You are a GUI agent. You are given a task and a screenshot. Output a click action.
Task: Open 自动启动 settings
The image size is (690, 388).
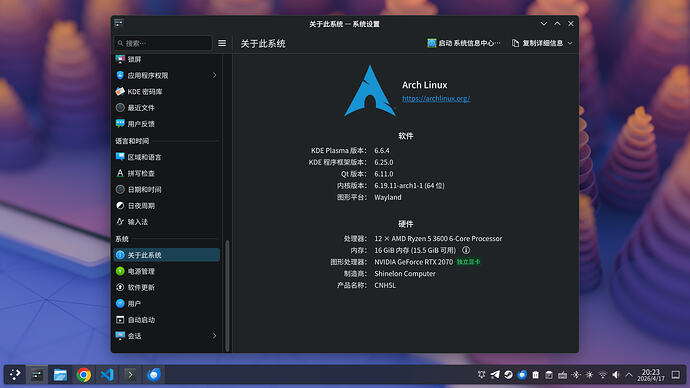[x=166, y=320]
